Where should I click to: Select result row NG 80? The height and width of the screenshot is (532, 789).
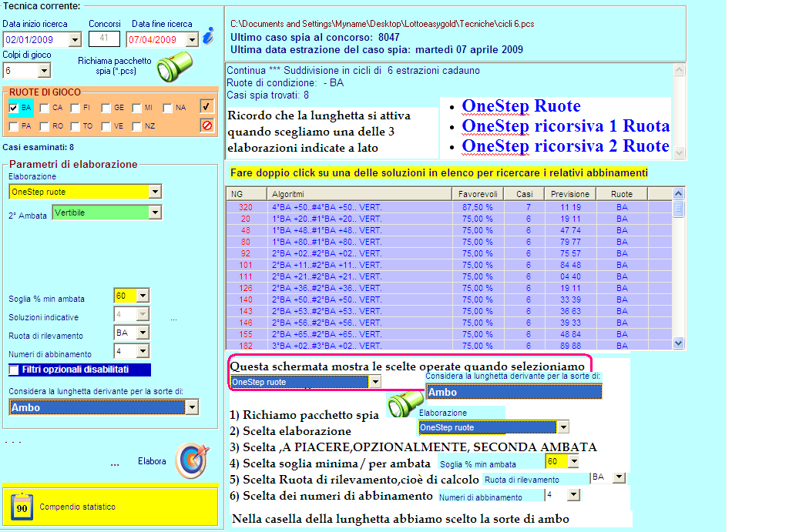[x=449, y=242]
